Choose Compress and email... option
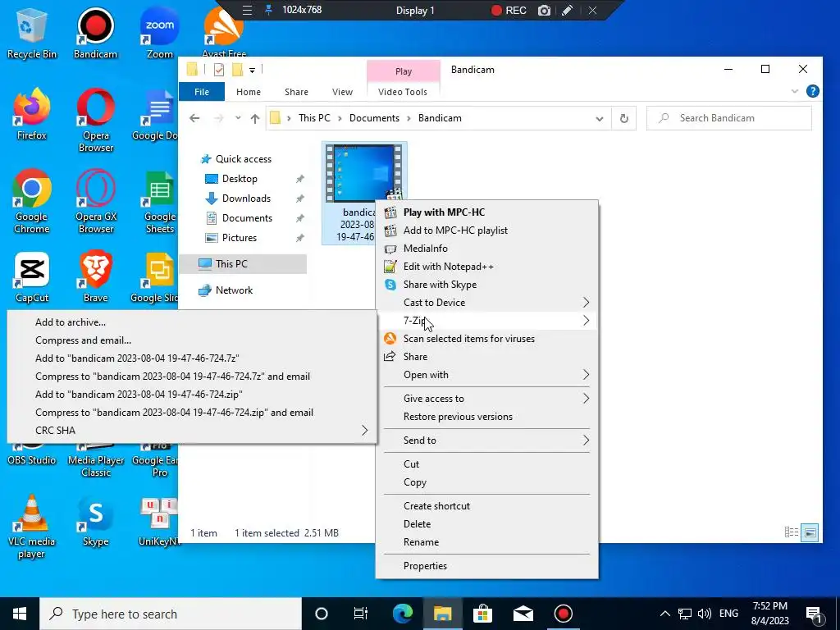This screenshot has width=840, height=630. 192,340
